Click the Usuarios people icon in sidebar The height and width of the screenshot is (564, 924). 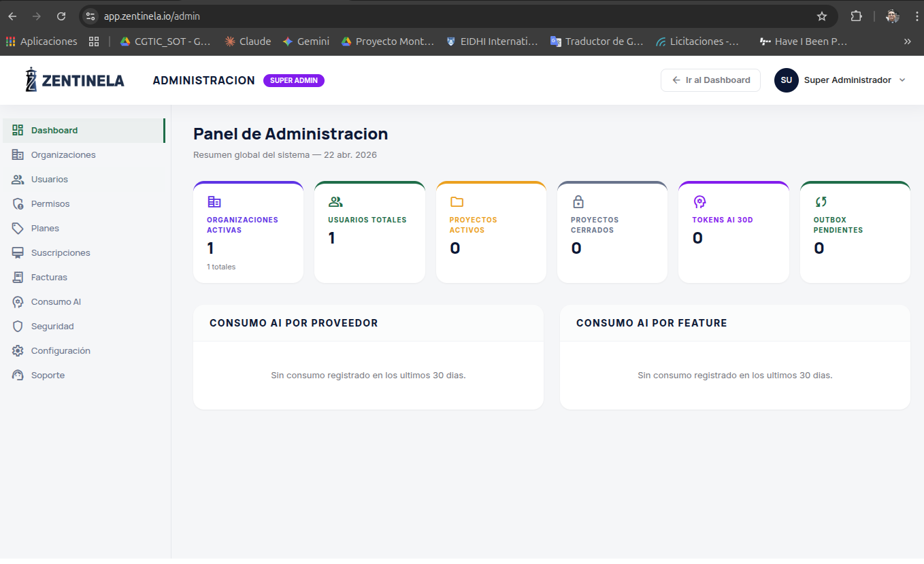18,179
